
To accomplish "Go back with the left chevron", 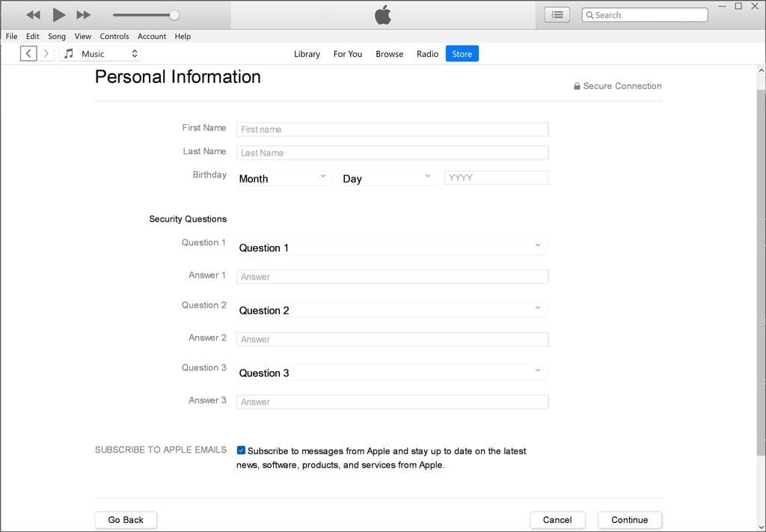I will tap(28, 54).
